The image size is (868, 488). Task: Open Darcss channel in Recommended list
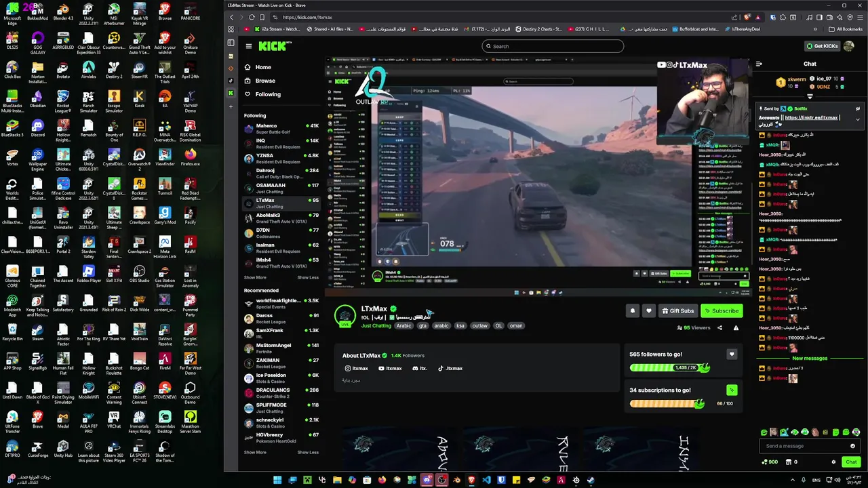coord(281,318)
